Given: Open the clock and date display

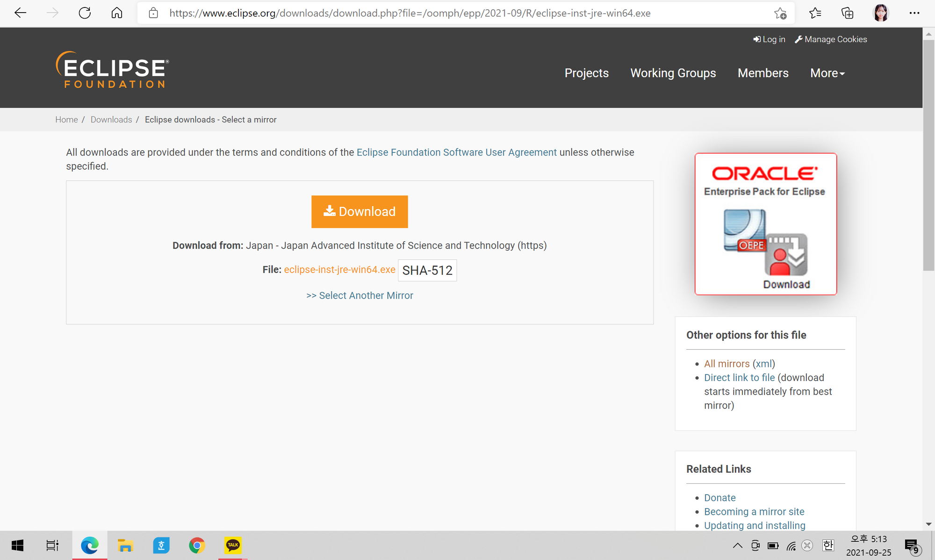Looking at the screenshot, I should pos(869,546).
